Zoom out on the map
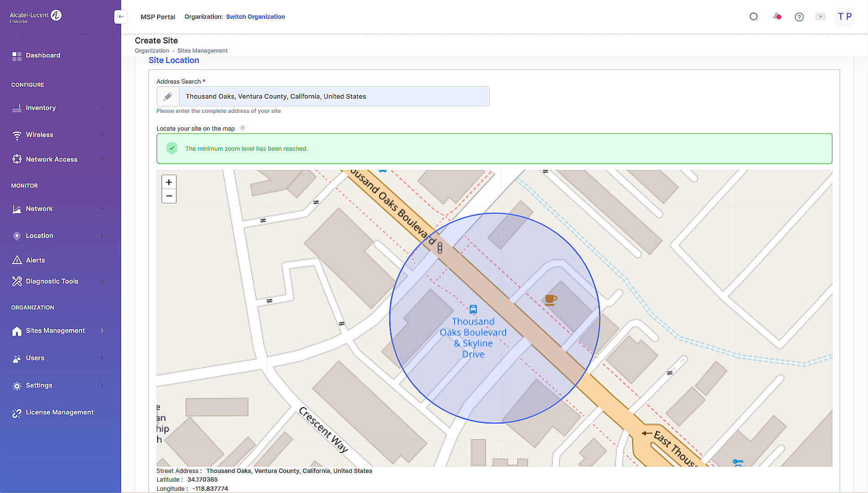Viewport: 868px width, 493px height. [169, 196]
